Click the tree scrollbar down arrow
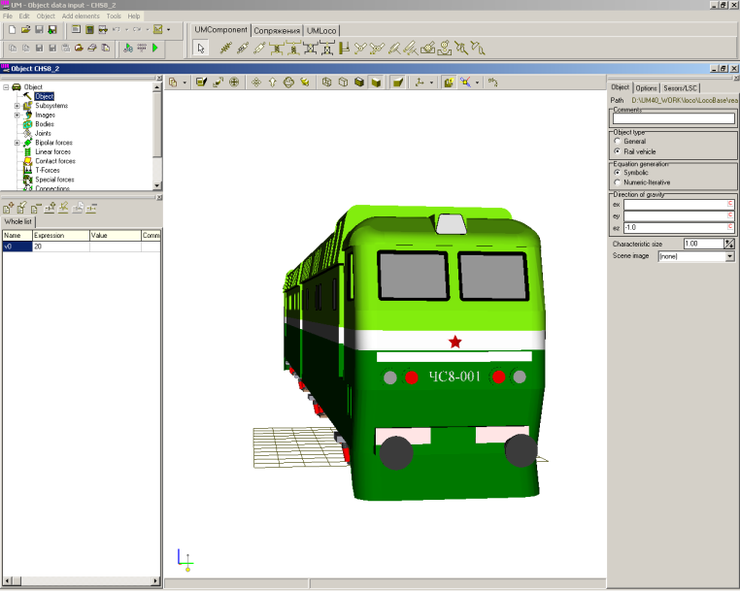The image size is (740, 591). click(157, 186)
